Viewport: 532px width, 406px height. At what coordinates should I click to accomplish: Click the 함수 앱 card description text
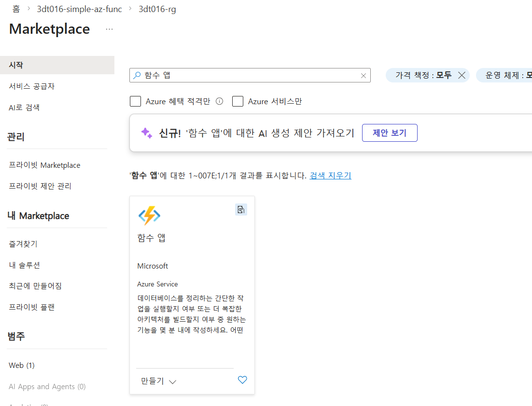[191, 314]
